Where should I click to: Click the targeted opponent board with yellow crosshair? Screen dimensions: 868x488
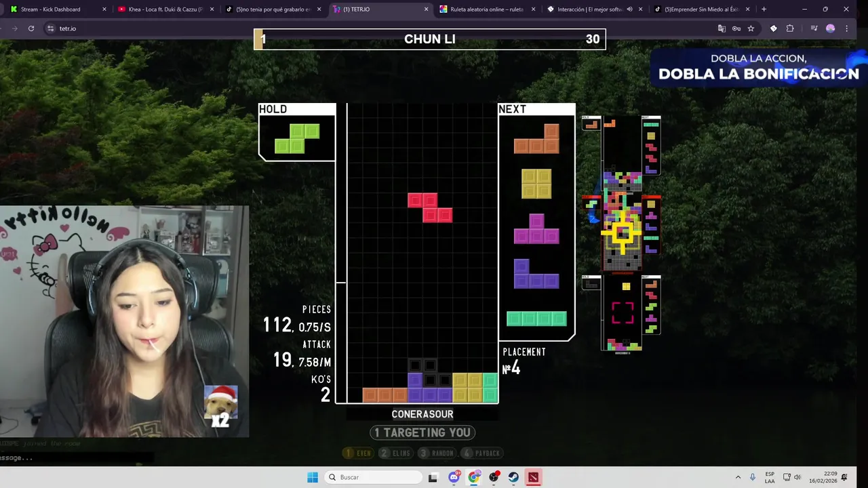[623, 232]
